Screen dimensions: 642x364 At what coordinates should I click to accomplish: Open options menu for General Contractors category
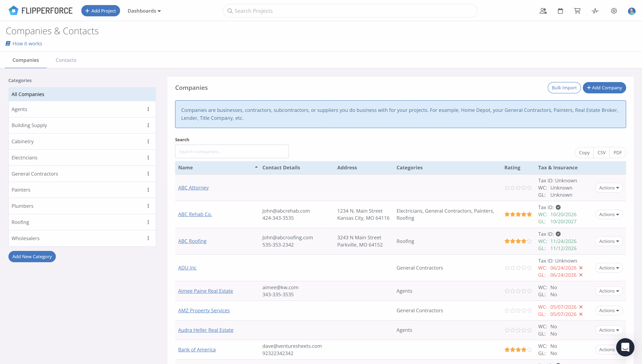tap(148, 174)
